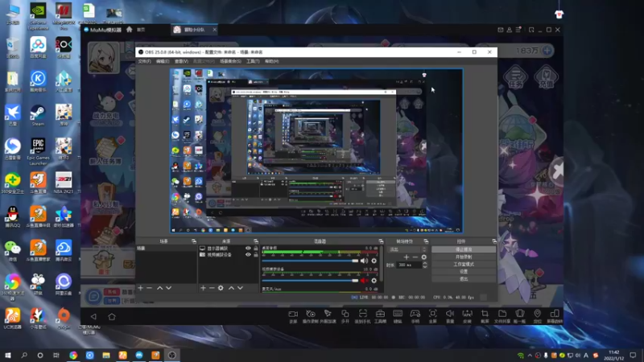Viewport: 644px width, 362px height.
Task: Pop out the Mixer dock panel
Action: 381,241
